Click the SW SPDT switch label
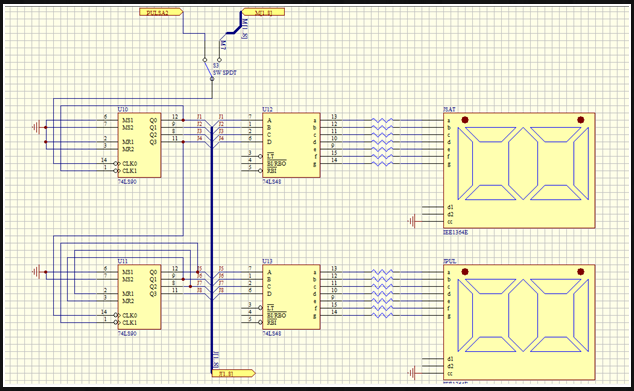The width and height of the screenshot is (634, 391). [x=225, y=73]
